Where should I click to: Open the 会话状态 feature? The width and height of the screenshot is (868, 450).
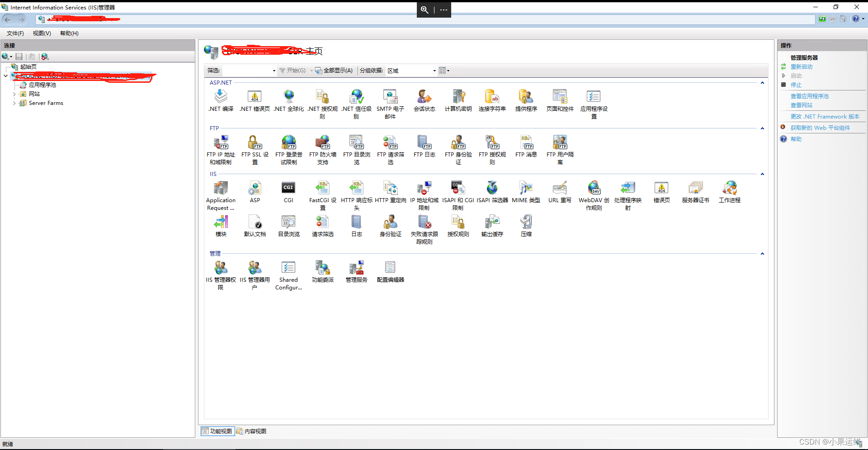(424, 100)
